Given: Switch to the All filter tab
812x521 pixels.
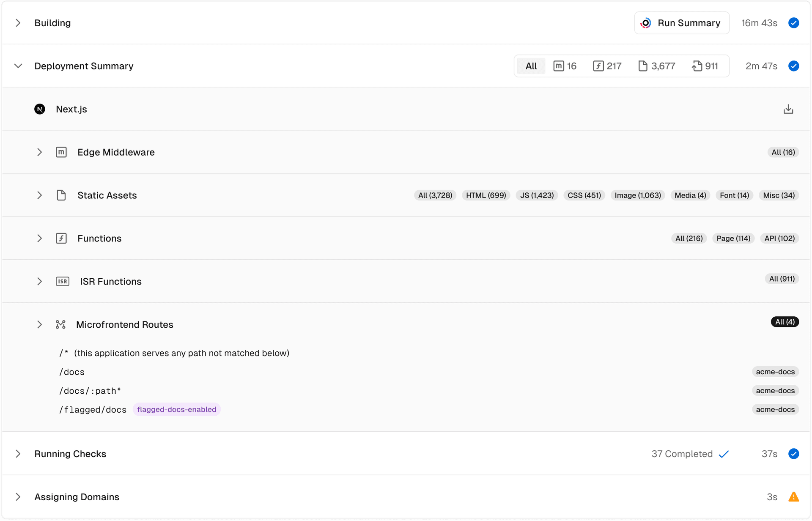Looking at the screenshot, I should [x=531, y=66].
